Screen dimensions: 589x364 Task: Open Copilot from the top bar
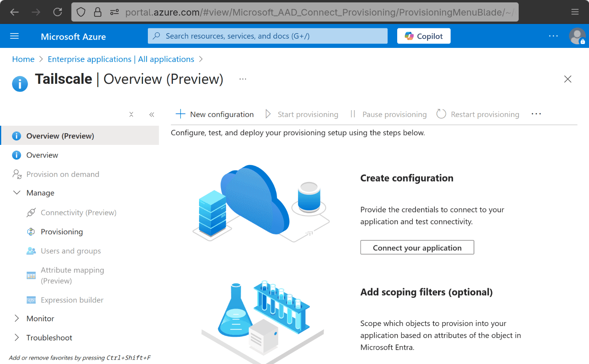(x=424, y=36)
